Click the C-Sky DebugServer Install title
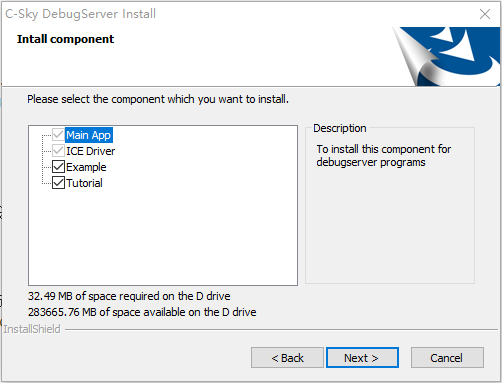This screenshot has width=502, height=383. click(x=80, y=14)
